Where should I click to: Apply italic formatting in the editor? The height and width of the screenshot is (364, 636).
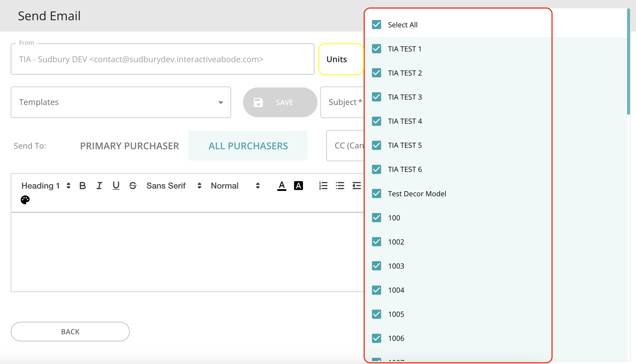(99, 186)
